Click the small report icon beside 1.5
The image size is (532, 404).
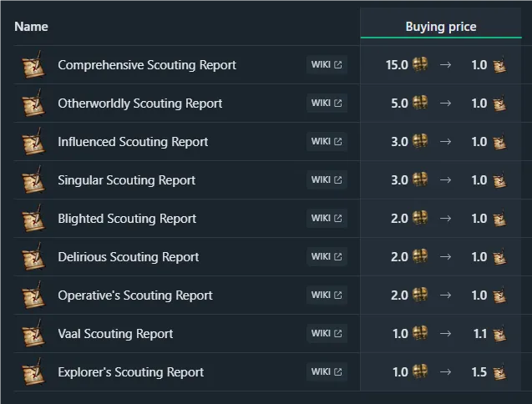pos(499,371)
